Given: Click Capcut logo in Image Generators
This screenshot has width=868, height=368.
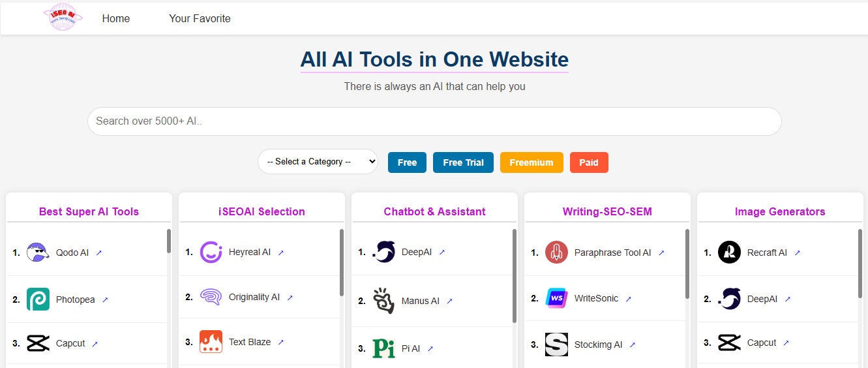Looking at the screenshot, I should tap(729, 343).
